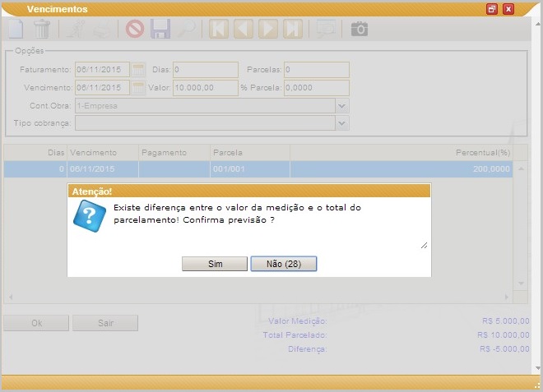Click the Valor field showing 10.000,00
The height and width of the screenshot is (392, 543).
click(x=206, y=88)
